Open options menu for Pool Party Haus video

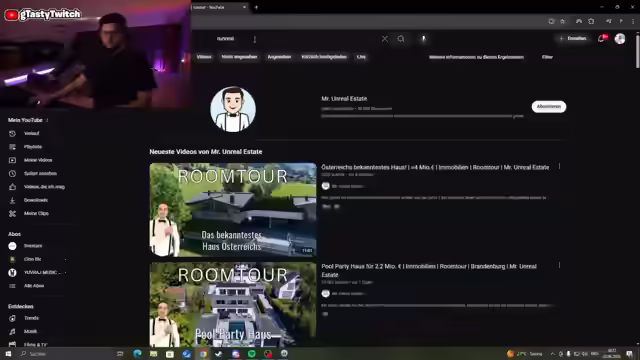pyautogui.click(x=559, y=266)
